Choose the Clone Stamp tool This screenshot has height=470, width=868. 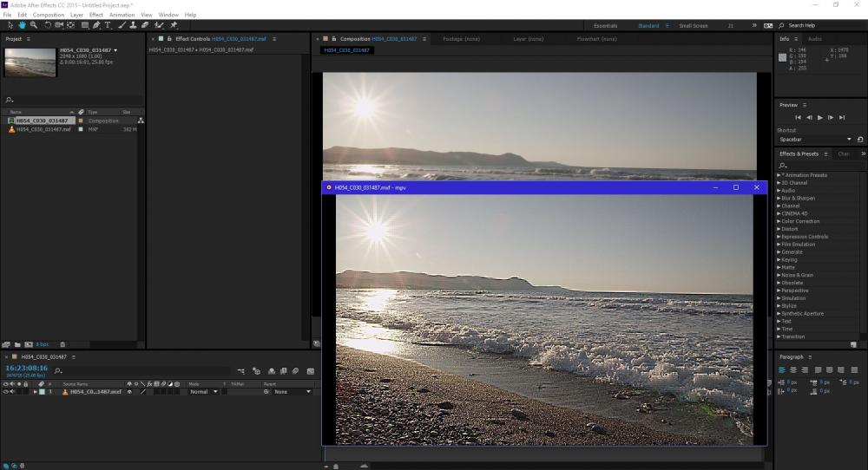click(x=133, y=25)
